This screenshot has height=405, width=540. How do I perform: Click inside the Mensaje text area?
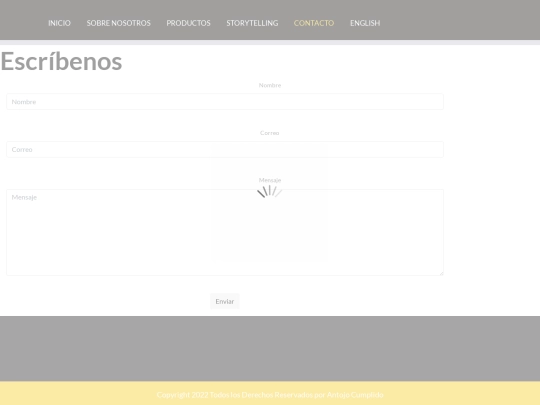[x=225, y=232]
